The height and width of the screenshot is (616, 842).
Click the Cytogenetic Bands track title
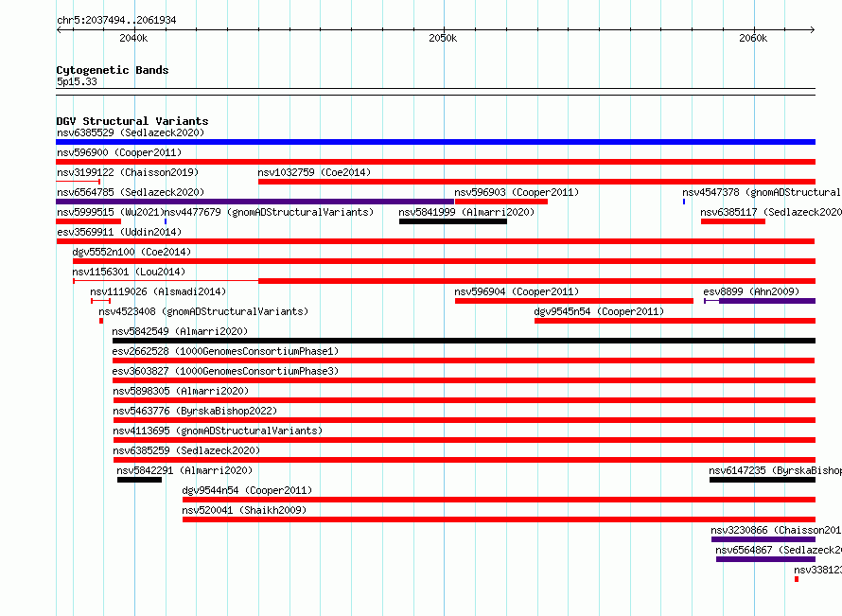[113, 70]
